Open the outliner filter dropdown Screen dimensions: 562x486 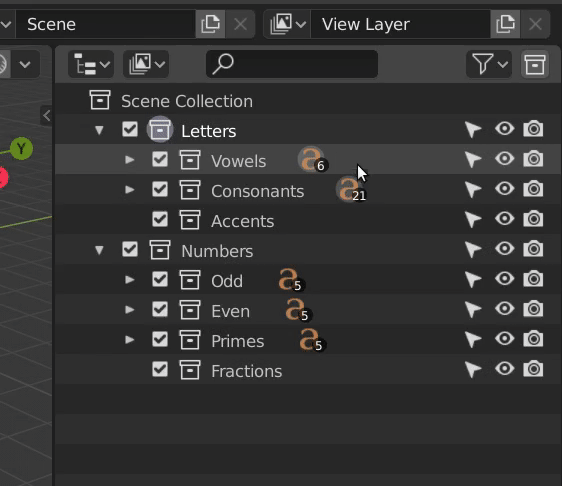tap(489, 64)
